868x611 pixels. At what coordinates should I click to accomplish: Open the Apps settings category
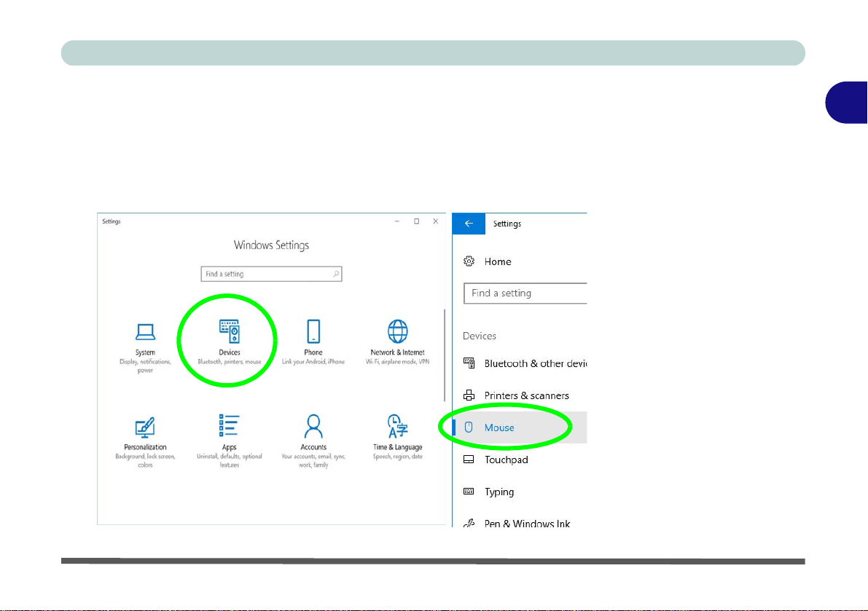point(229,441)
